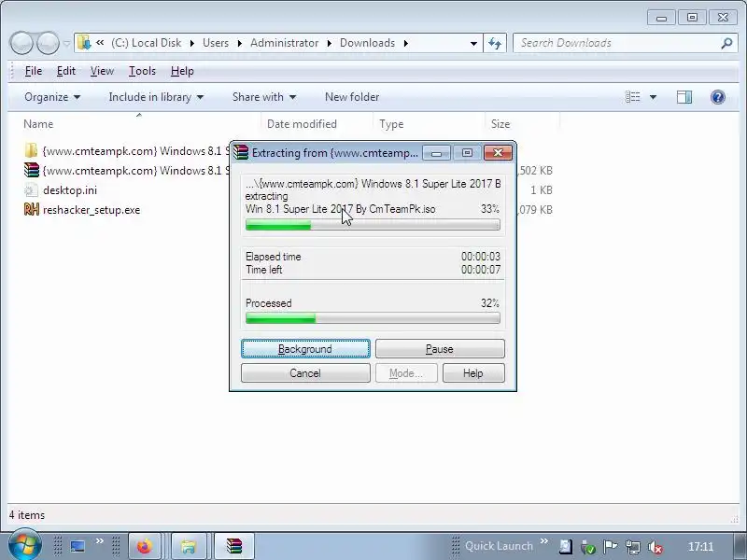Expand arrow after Users breadcrumb
This screenshot has width=747, height=560.
pyautogui.click(x=240, y=43)
